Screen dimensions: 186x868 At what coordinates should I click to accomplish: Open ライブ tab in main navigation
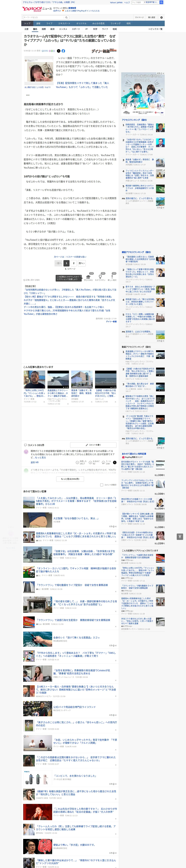[x=49, y=24]
